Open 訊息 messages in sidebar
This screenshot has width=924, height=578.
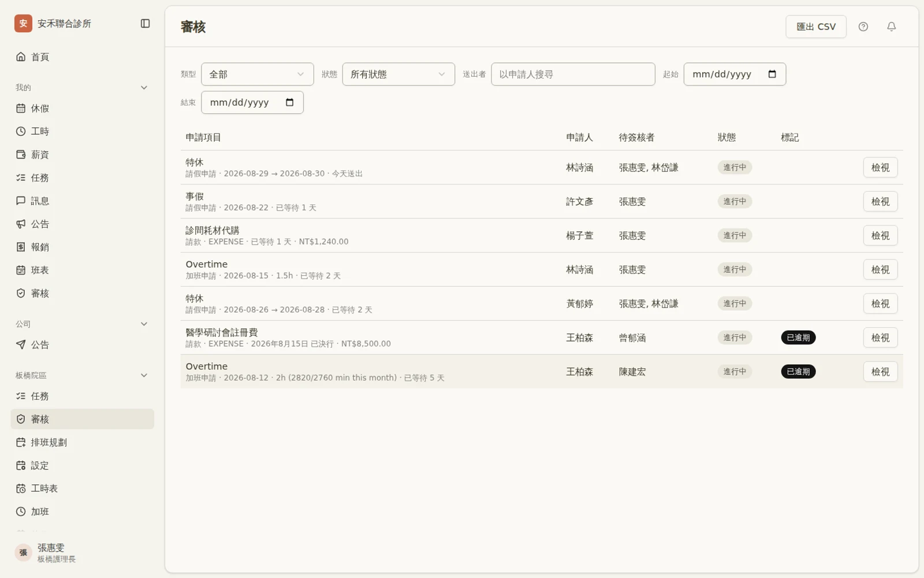(x=83, y=201)
